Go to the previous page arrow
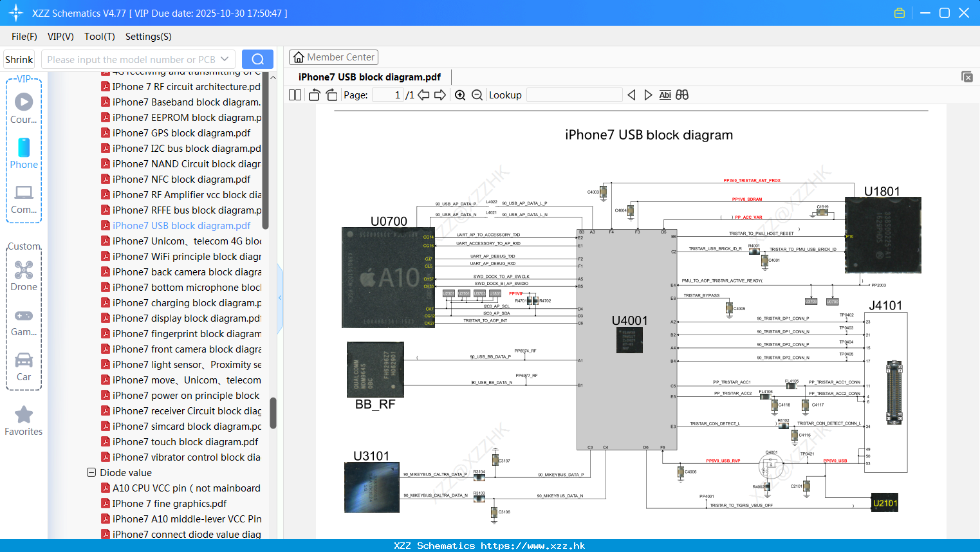Viewport: 980px width, 552px height. click(x=423, y=95)
